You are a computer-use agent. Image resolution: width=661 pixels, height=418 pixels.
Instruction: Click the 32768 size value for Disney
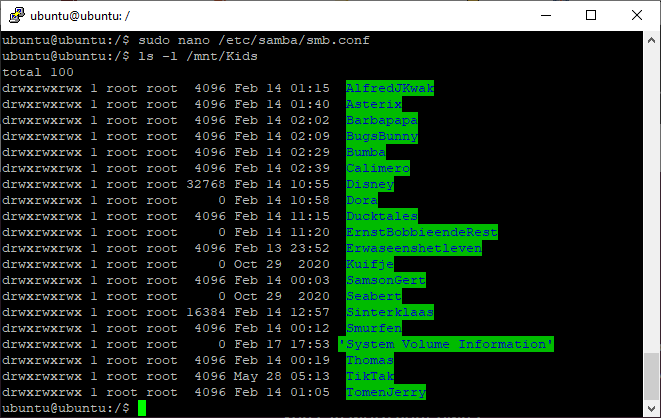tap(206, 185)
